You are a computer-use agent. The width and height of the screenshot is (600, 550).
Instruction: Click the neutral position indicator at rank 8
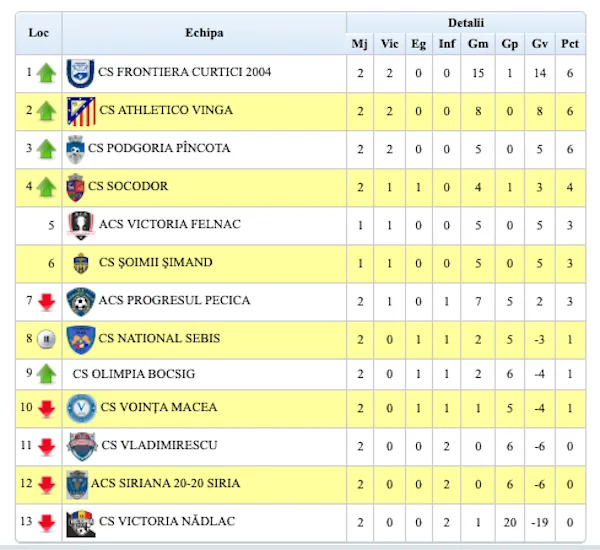click(x=45, y=340)
